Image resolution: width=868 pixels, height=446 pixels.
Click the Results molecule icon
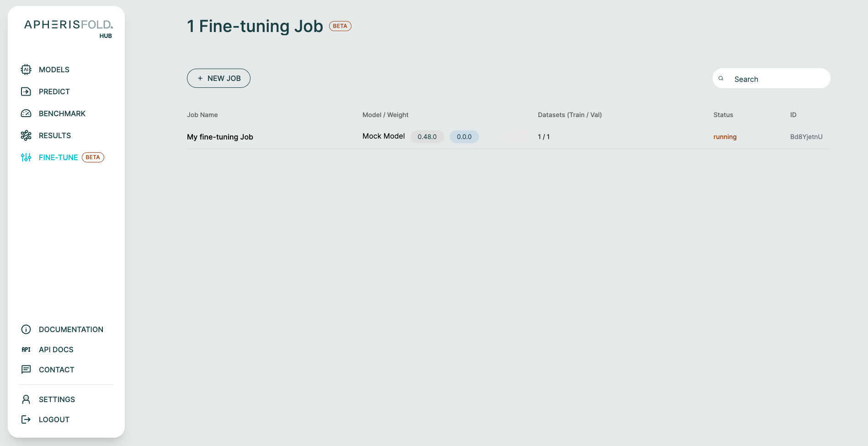(x=26, y=135)
